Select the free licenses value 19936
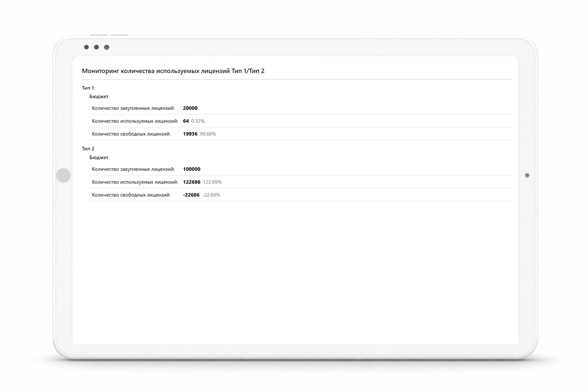This screenshot has height=392, width=588. coord(190,134)
